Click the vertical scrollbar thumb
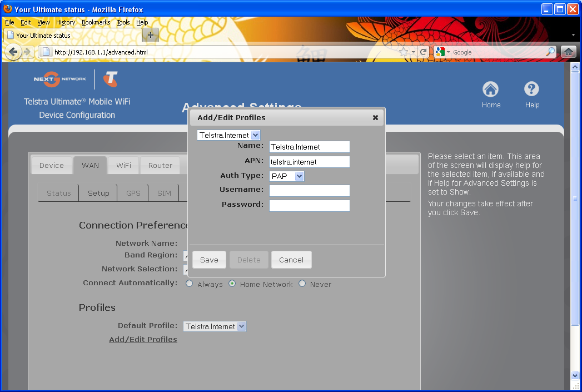This screenshot has height=392, width=582. 575,199
